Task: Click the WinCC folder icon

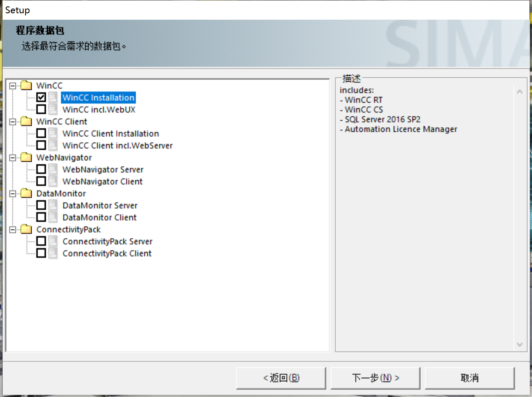Action: (26, 86)
